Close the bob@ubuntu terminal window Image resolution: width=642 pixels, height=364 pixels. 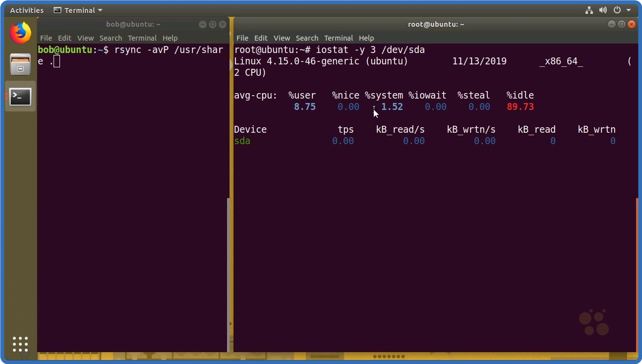[x=222, y=24]
